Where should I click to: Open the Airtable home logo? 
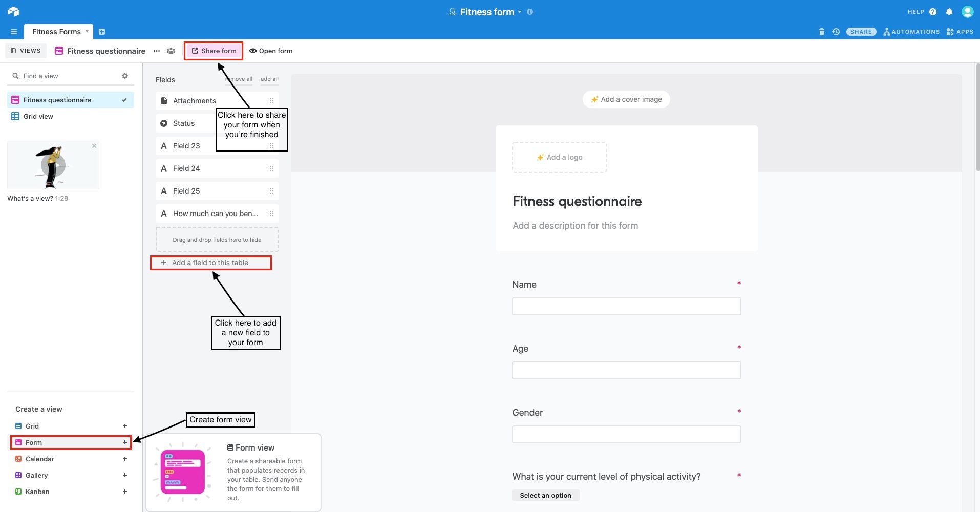tap(13, 11)
